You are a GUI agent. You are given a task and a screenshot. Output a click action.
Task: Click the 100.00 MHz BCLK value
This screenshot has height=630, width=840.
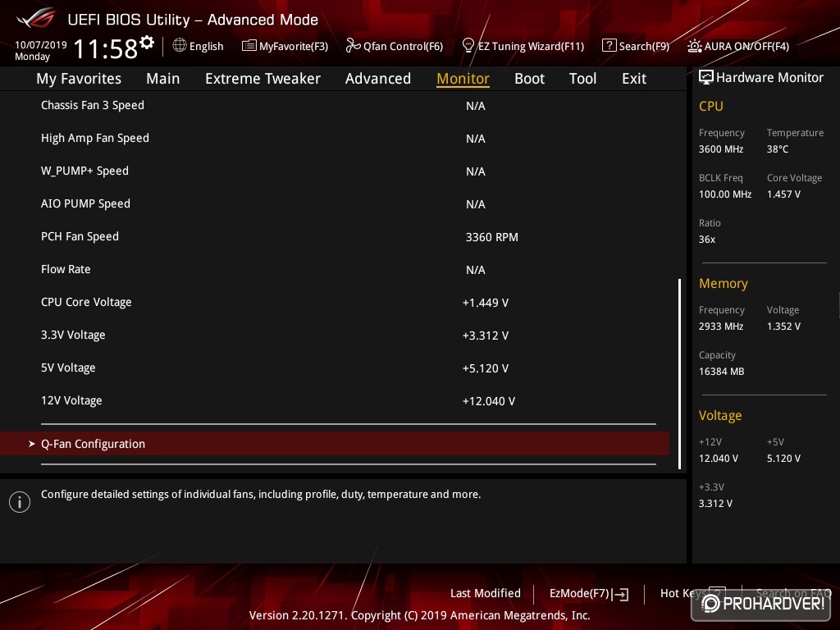[725, 194]
